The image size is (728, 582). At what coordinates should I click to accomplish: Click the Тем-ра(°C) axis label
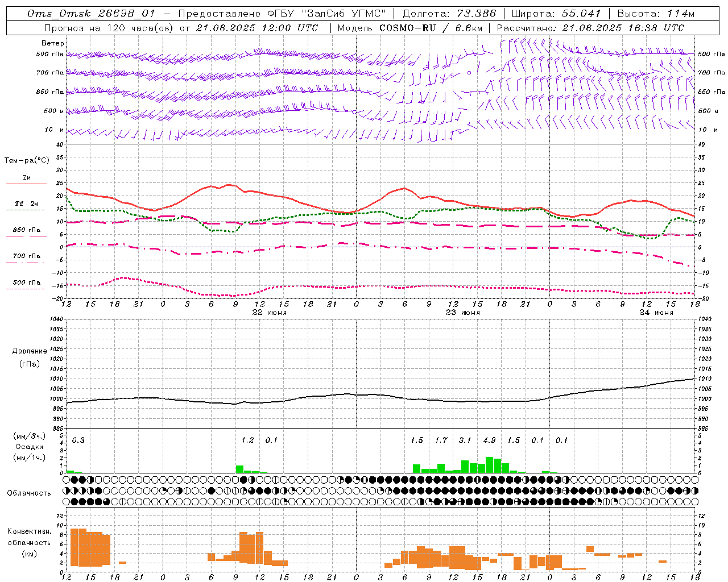click(x=27, y=161)
